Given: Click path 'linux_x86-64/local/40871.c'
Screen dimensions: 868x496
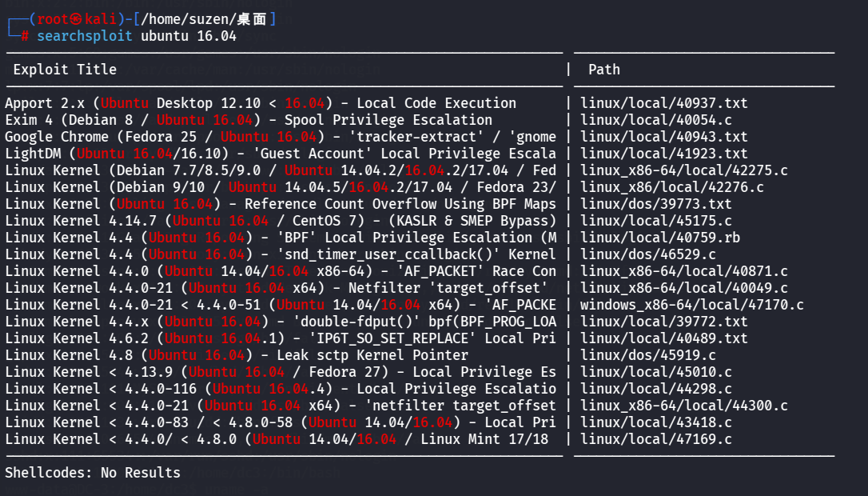Looking at the screenshot, I should [683, 271].
